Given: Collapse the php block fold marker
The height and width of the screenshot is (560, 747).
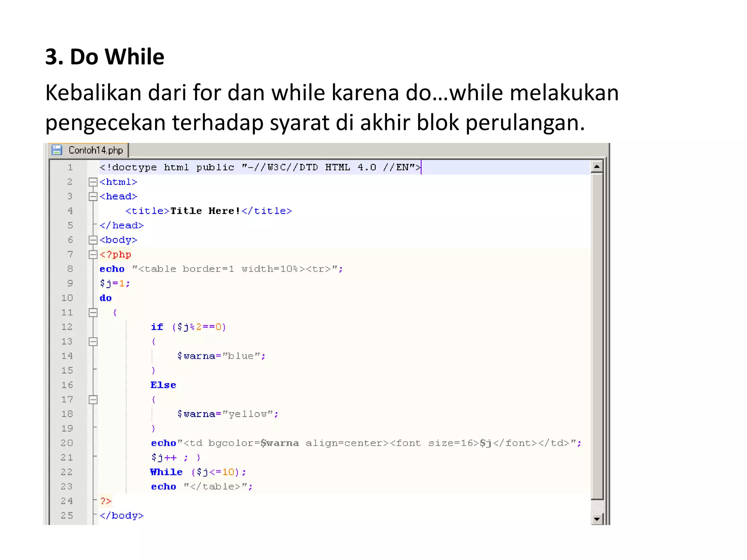Looking at the screenshot, I should 93,254.
